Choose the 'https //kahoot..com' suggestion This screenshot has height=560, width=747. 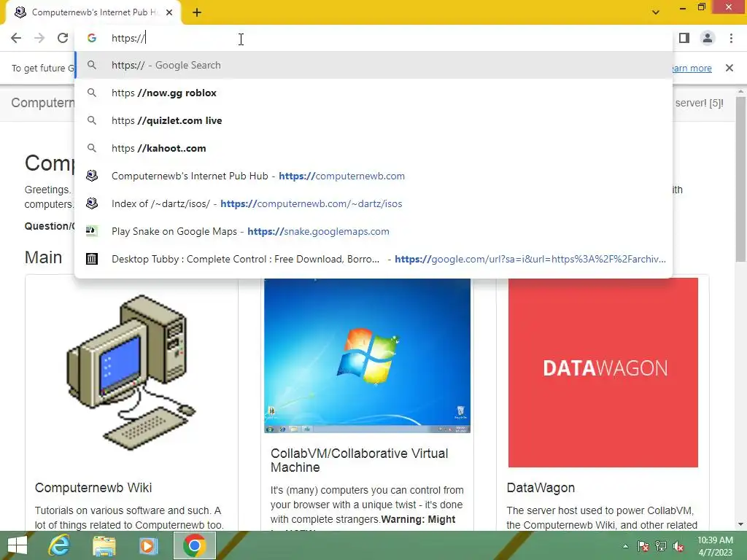(x=373, y=148)
